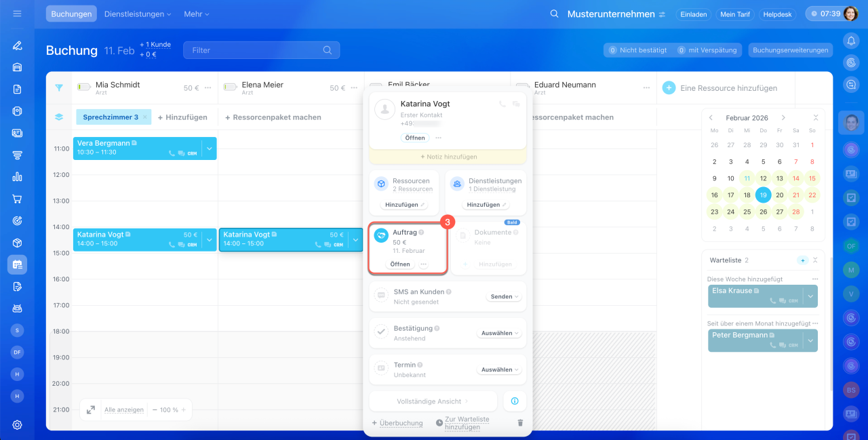The width and height of the screenshot is (868, 440).
Task: Expand Elsa Krause waitlist card chevron
Action: pos(810,296)
